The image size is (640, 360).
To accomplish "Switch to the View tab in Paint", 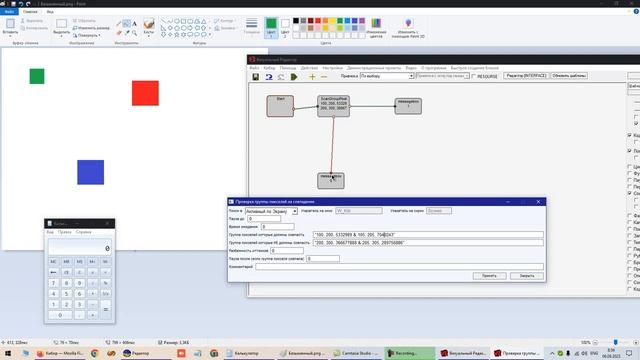I will tap(50, 12).
